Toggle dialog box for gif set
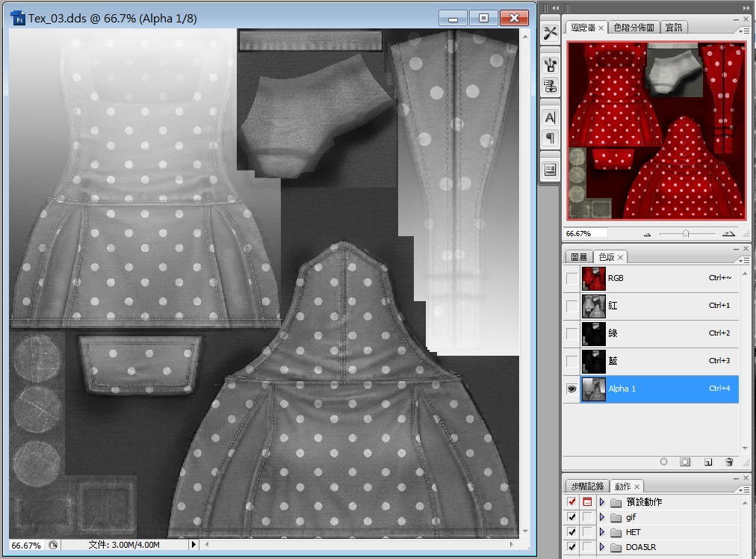756x559 pixels. (587, 517)
